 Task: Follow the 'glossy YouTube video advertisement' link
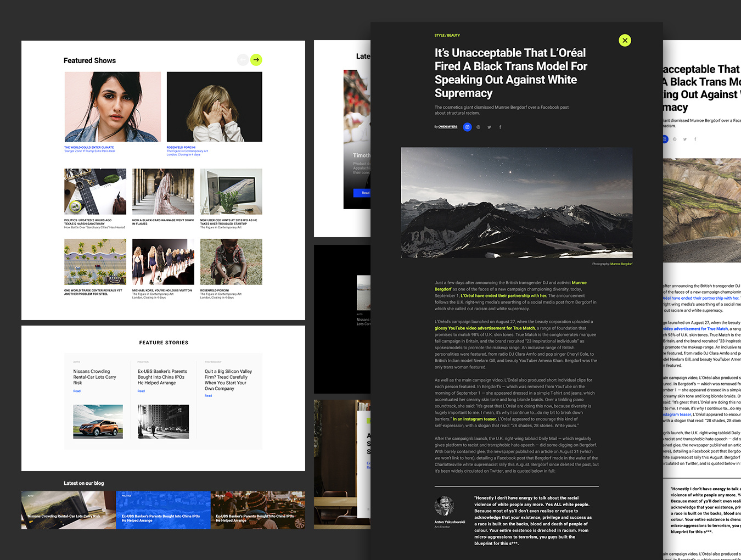coord(485,328)
